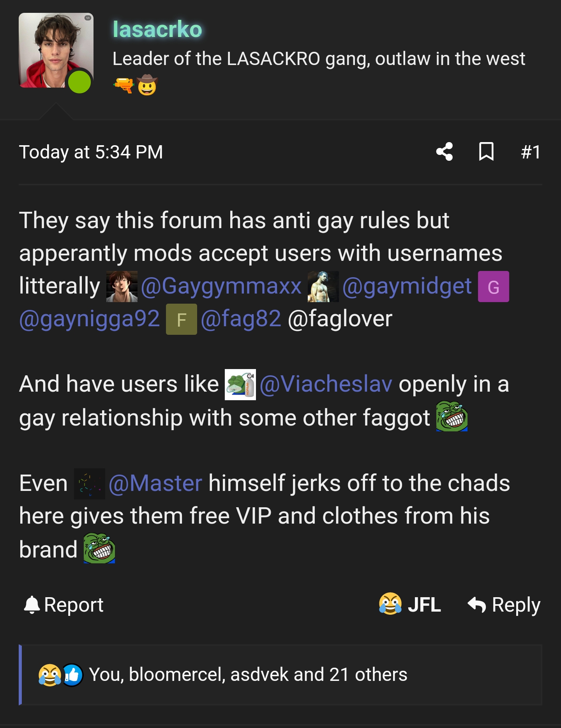Reply to the post
561x728 pixels.
[504, 605]
